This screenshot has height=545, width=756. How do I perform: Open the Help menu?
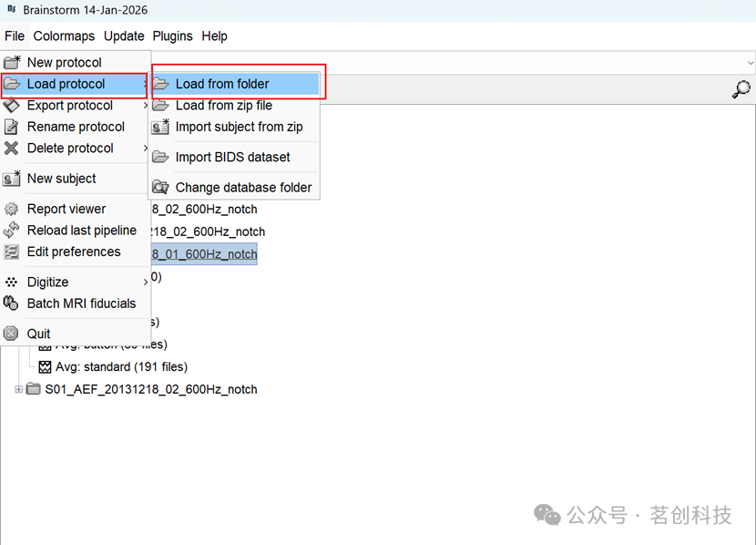click(215, 36)
